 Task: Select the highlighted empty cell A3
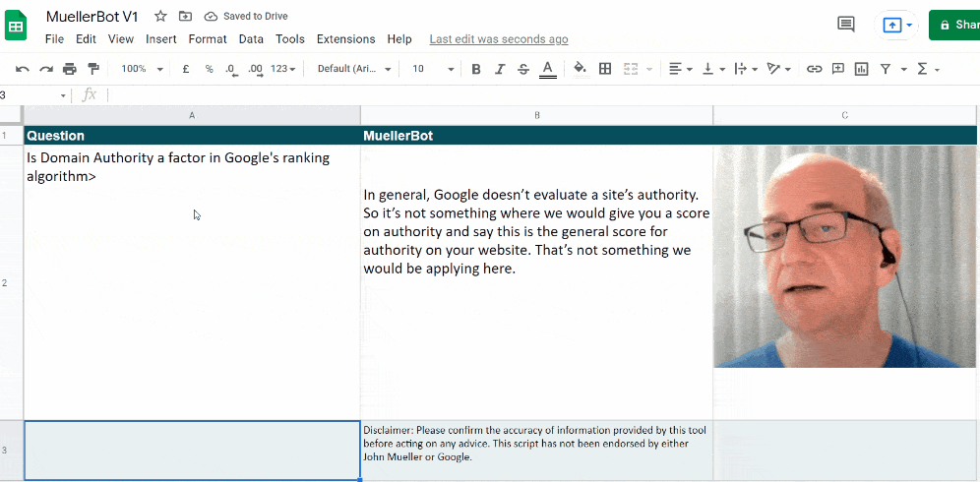[x=192, y=451]
